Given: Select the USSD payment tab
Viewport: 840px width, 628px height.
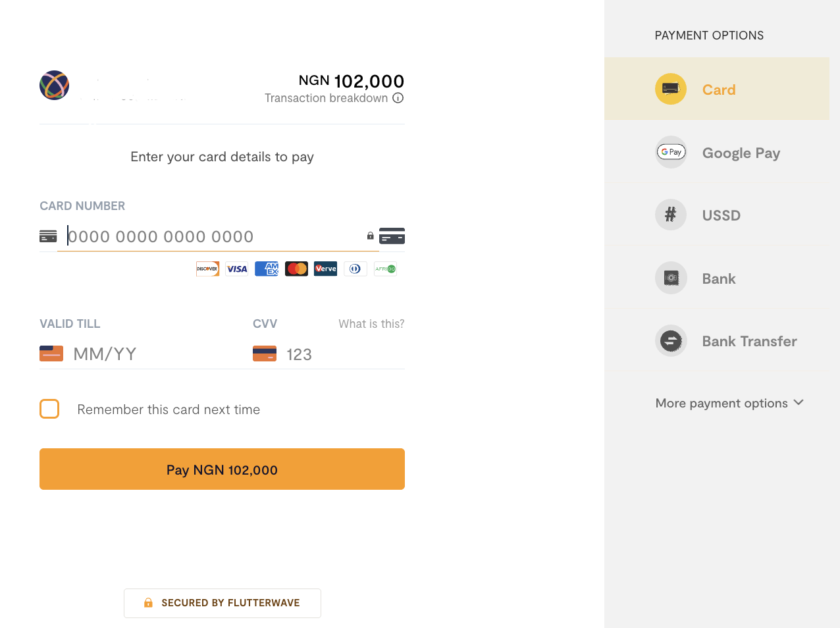Looking at the screenshot, I should click(721, 215).
